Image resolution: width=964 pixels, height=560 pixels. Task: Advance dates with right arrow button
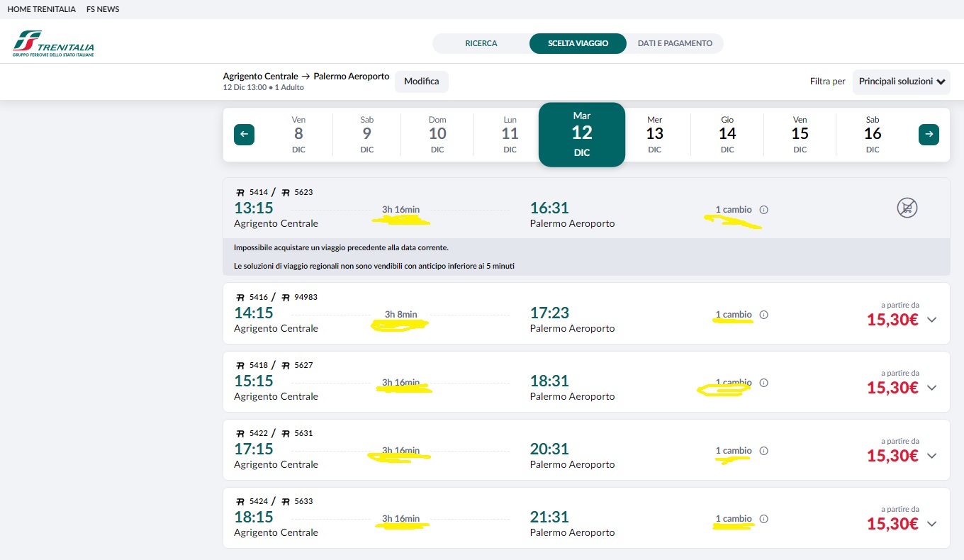coord(929,134)
